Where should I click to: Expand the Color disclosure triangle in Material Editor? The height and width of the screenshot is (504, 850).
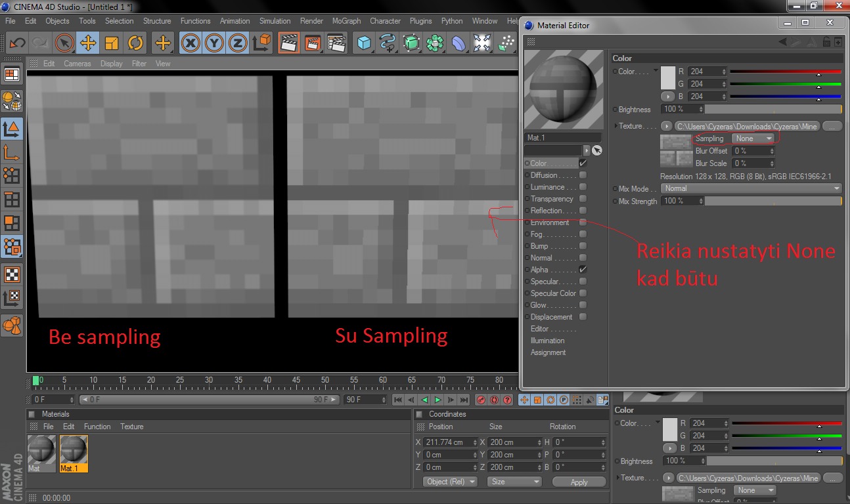[x=656, y=70]
